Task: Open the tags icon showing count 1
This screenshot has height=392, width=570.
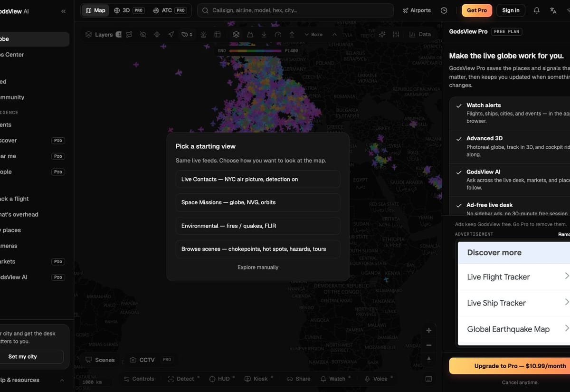Action: 187,35
